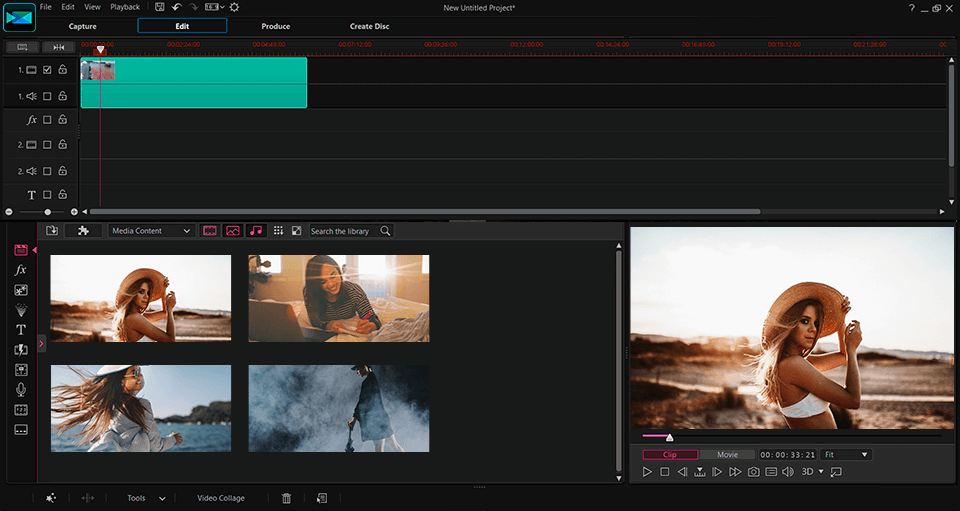This screenshot has width=960, height=511.
Task: Open the Chapter Room icon
Action: [x=21, y=409]
